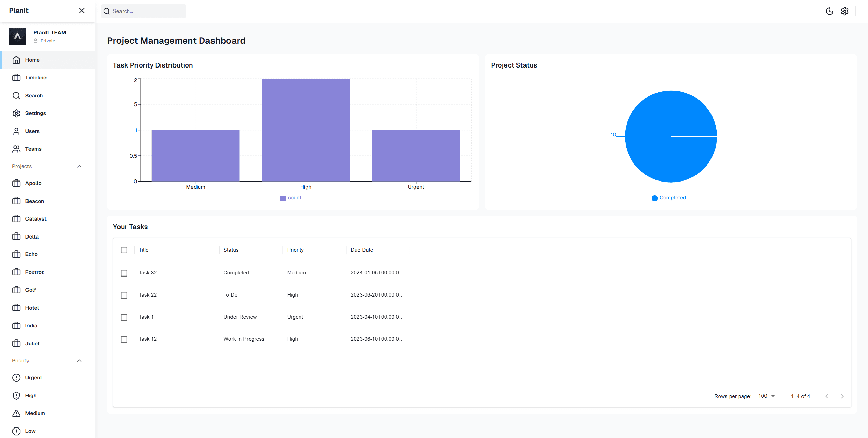Screen dimensions: 868x438
Task: Focus the top Search input field
Action: pyautogui.click(x=143, y=11)
